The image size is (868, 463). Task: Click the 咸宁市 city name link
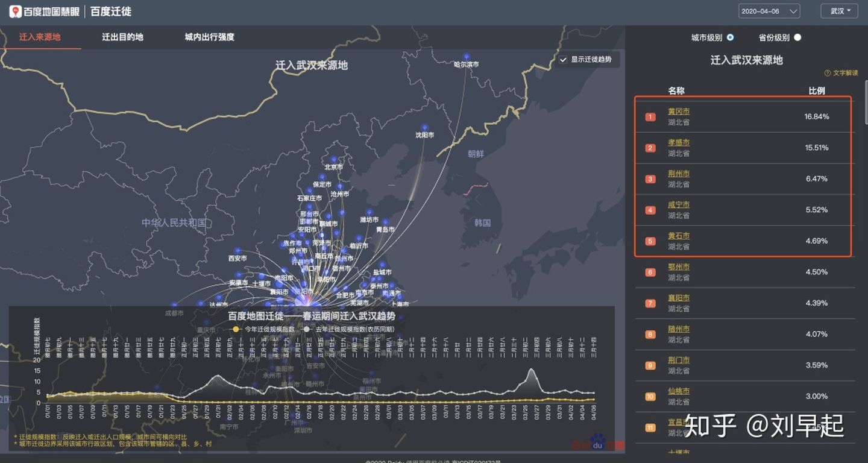pos(679,205)
